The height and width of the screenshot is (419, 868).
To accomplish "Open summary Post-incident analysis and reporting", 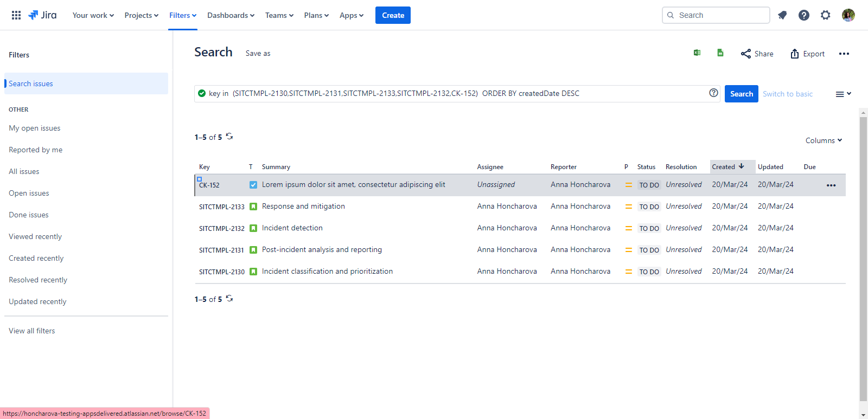I will [x=322, y=250].
